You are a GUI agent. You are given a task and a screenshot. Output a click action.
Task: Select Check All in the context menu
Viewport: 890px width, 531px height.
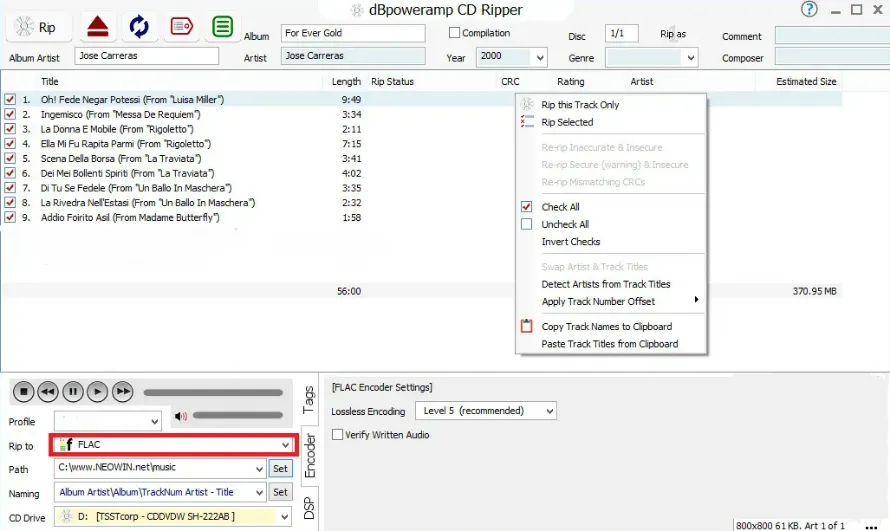[560, 207]
